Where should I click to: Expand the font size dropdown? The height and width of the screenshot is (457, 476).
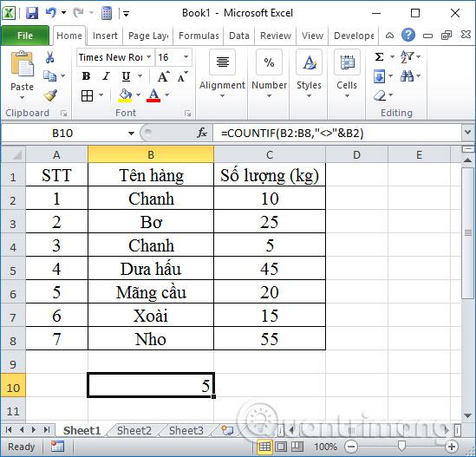(186, 57)
